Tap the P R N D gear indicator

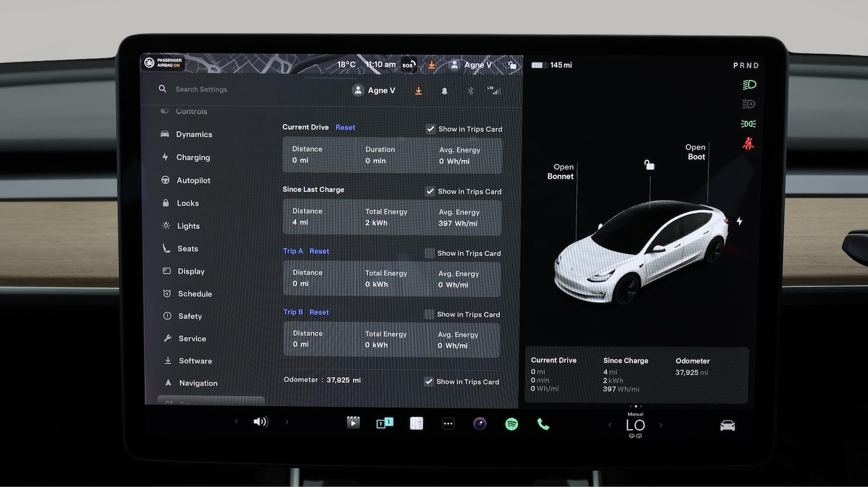[746, 65]
